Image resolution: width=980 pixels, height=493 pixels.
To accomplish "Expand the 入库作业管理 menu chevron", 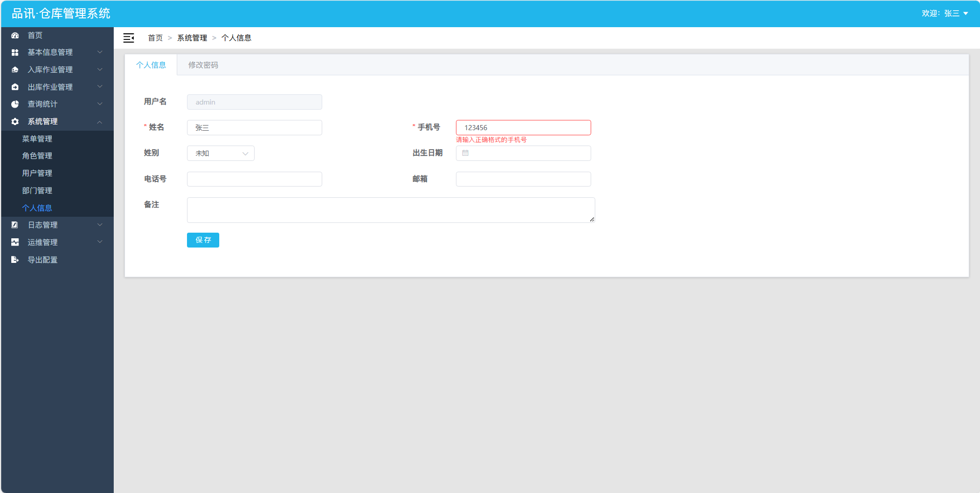I will (100, 70).
